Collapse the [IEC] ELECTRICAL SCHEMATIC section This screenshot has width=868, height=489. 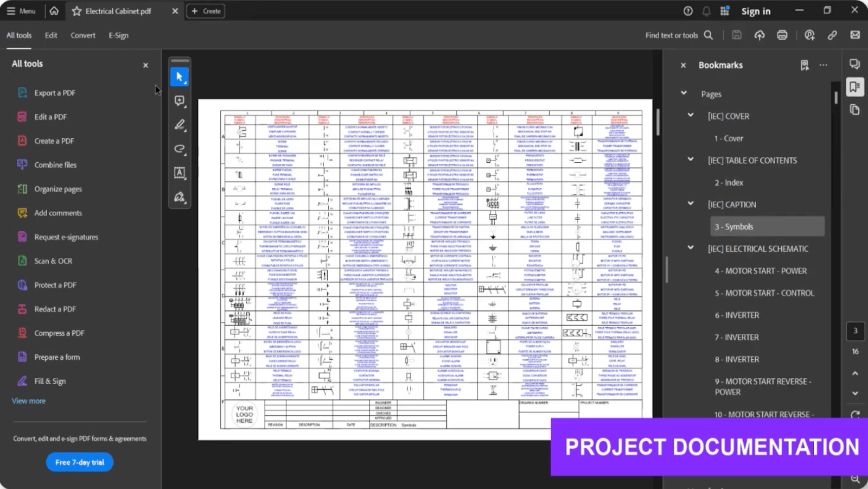coord(690,247)
